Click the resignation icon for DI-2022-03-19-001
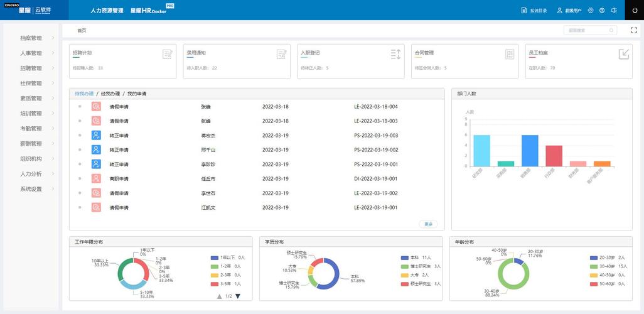Image resolution: width=644 pixels, height=314 pixels. (x=96, y=179)
